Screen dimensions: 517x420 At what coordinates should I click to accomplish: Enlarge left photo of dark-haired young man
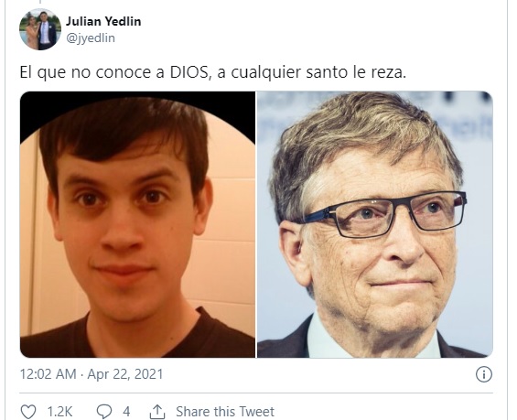tap(137, 224)
